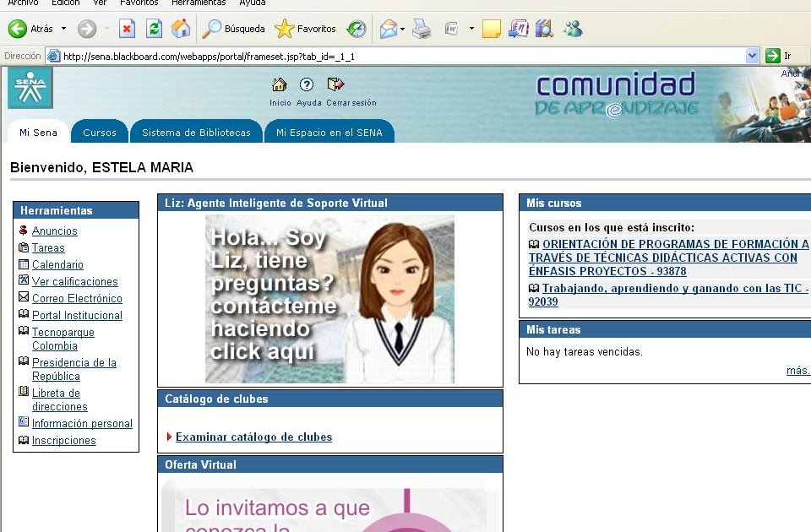Image resolution: width=811 pixels, height=532 pixels.
Task: Open Libreta de direcciones link
Action: [x=59, y=400]
